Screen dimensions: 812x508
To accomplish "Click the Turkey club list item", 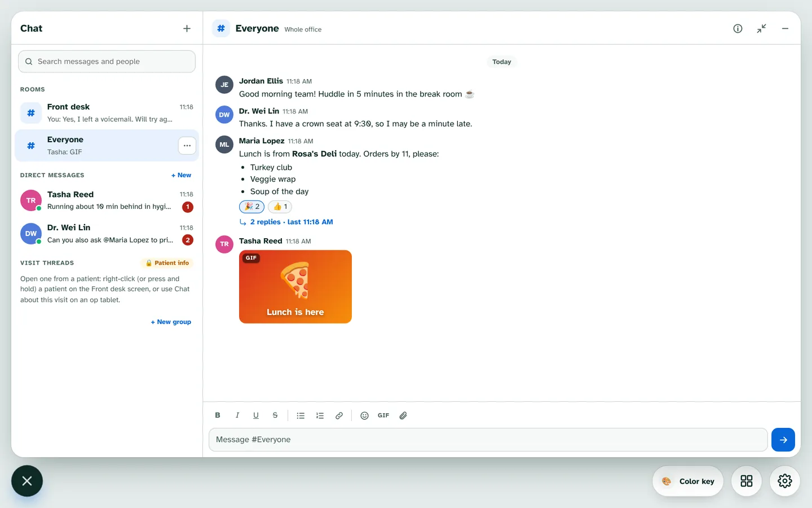I will point(271,167).
